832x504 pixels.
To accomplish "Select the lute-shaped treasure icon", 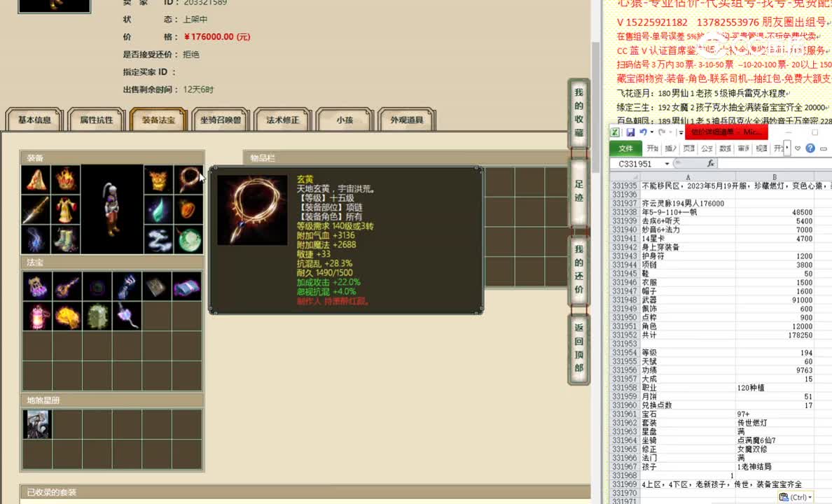I will click(67, 287).
